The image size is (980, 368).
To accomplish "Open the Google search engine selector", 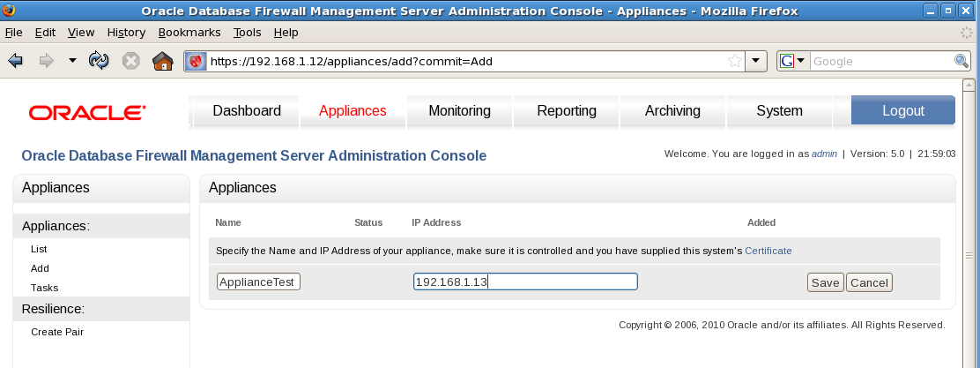I will point(793,61).
